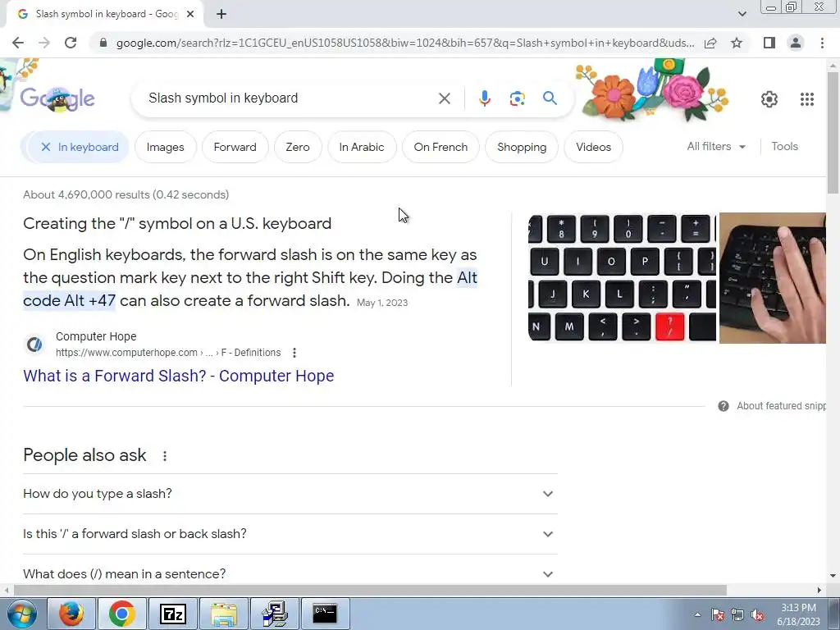The height and width of the screenshot is (630, 840).
Task: Remove the In keyboard filter chip
Action: coord(46,147)
